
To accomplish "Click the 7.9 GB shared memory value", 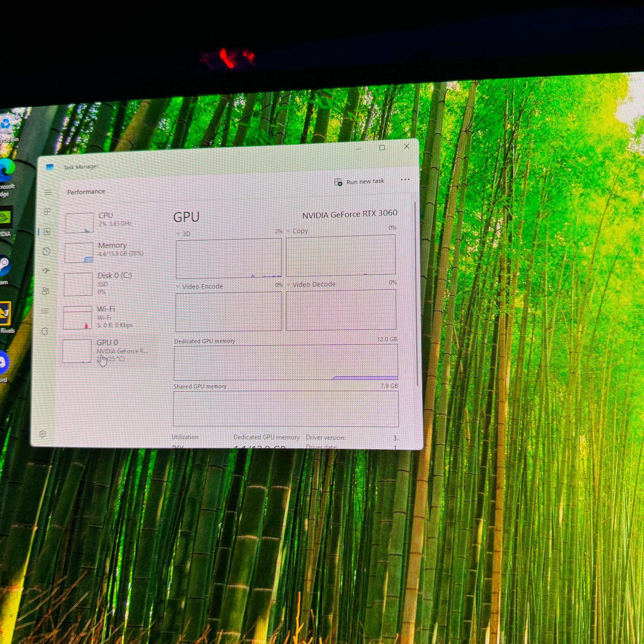I will [389, 386].
